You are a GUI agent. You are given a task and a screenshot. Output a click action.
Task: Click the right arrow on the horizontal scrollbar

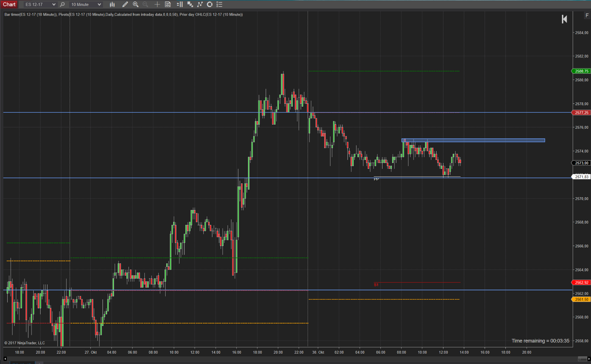(589, 359)
